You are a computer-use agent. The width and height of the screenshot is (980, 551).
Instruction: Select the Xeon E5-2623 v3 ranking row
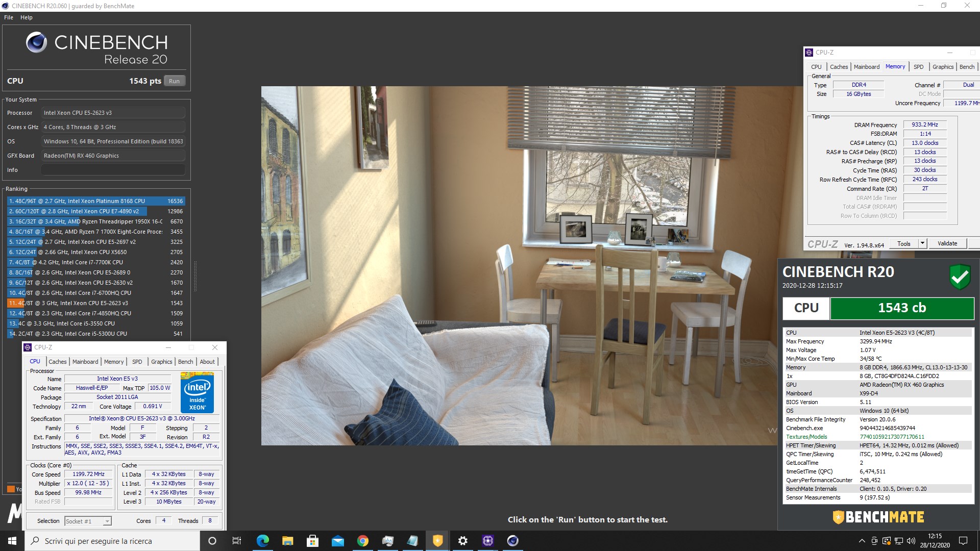pos(96,303)
